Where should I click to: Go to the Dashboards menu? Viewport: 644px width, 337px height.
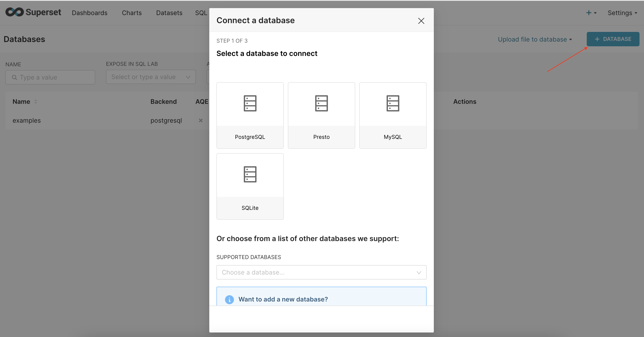click(90, 13)
